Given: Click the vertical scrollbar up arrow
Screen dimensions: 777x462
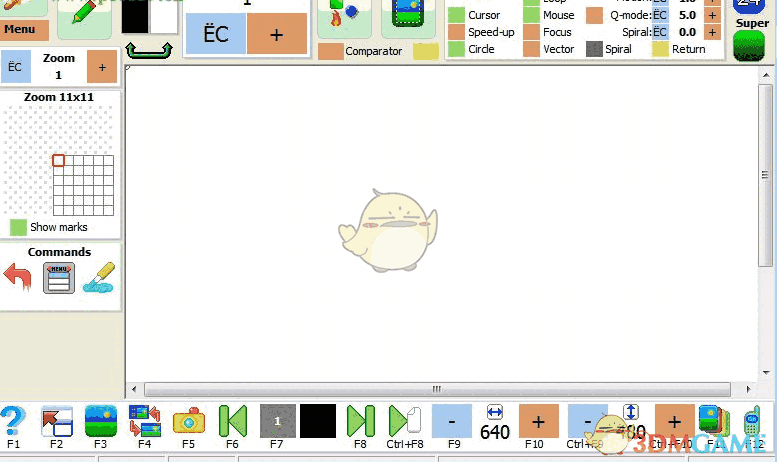Looking at the screenshot, I should tap(766, 75).
